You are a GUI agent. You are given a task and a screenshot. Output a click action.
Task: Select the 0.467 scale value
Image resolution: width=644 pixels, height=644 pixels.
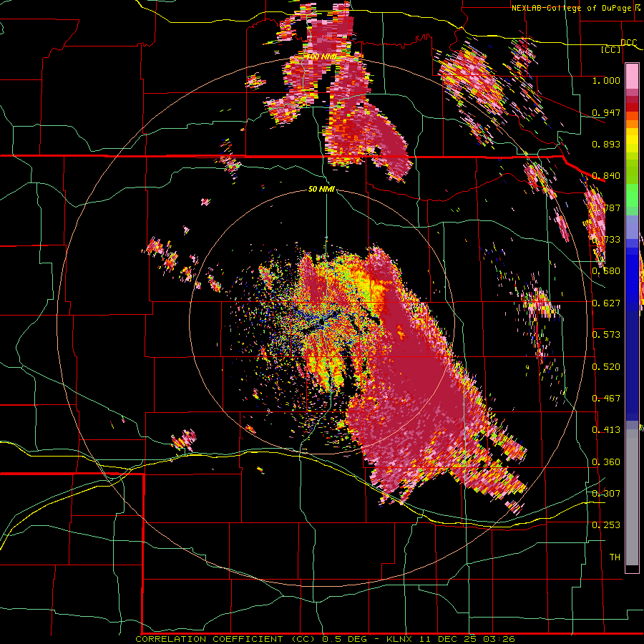(x=606, y=399)
